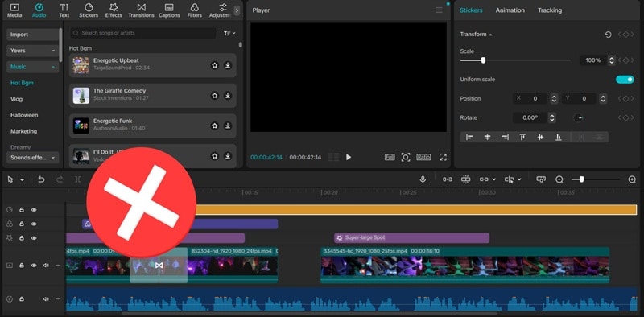Viewport: 644px width, 317px height.
Task: Download The Giraffe Comedy track
Action: pos(228,96)
